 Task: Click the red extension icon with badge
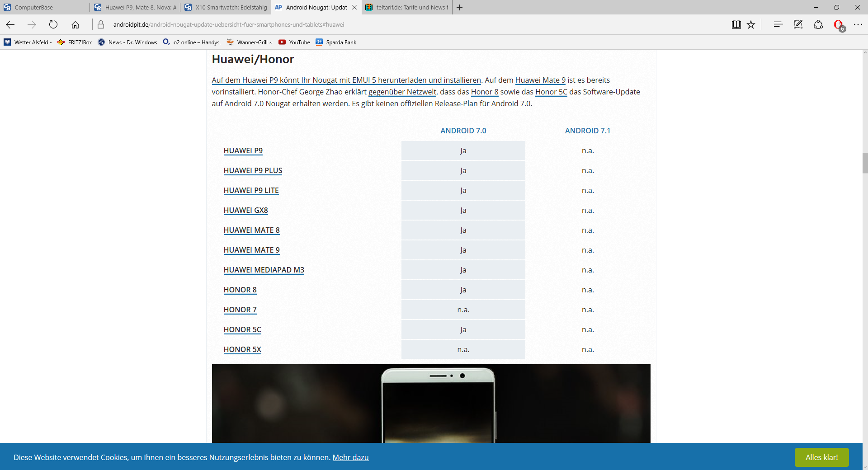pyautogui.click(x=839, y=25)
